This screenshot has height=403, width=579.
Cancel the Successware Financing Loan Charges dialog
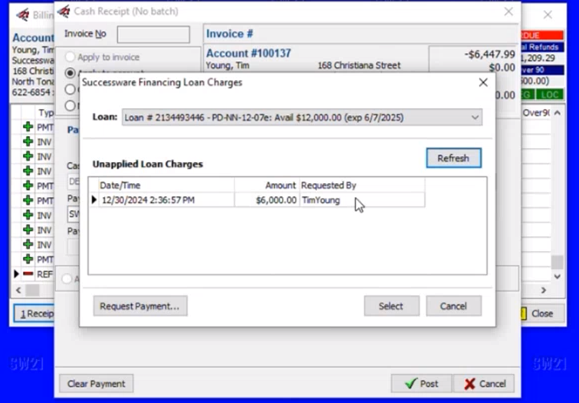(453, 306)
